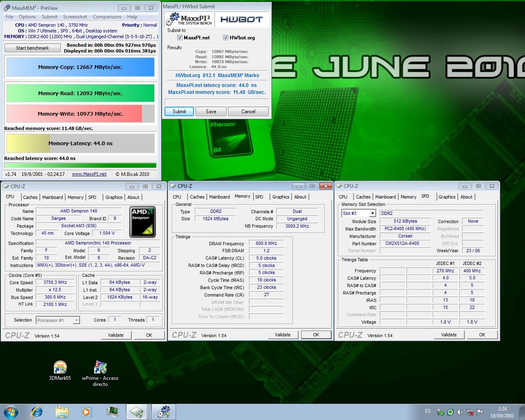525x420 pixels.
Task: Click the Start benchmark button
Action: (x=32, y=48)
